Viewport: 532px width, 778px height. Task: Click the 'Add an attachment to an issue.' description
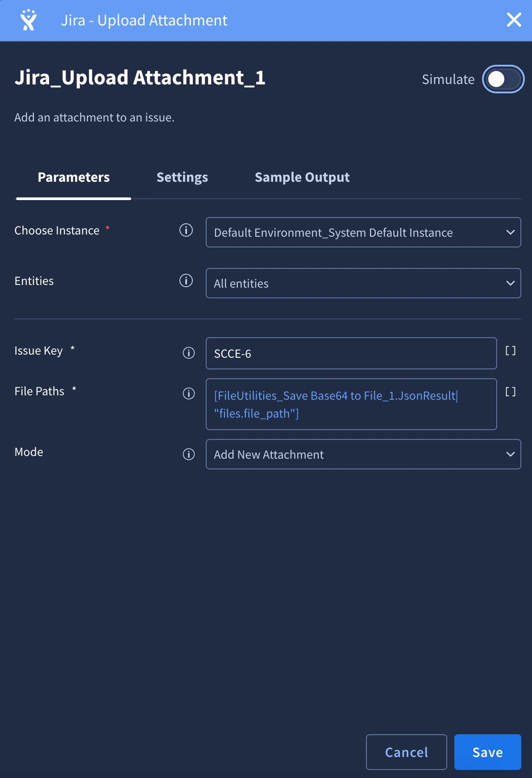pyautogui.click(x=94, y=117)
